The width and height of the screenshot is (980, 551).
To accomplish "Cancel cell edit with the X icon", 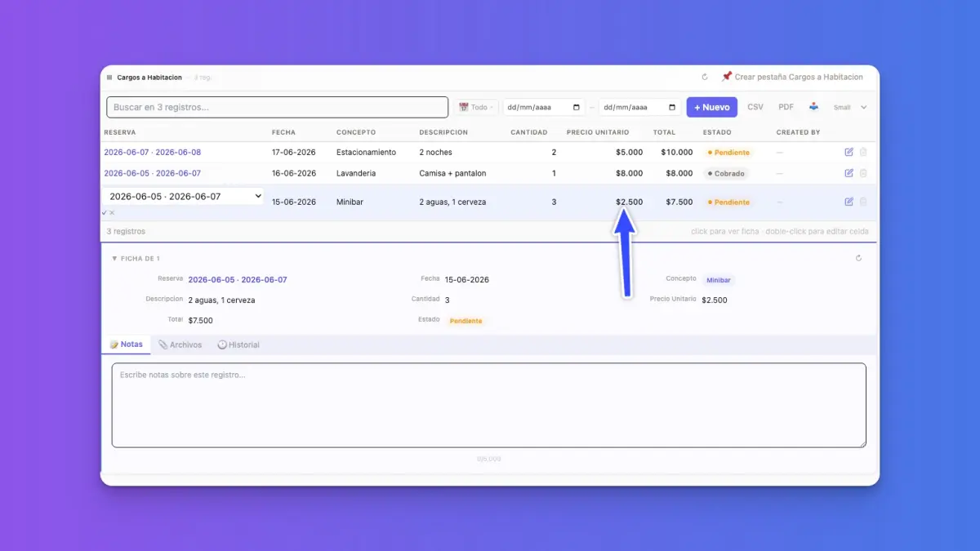I will pos(112,213).
